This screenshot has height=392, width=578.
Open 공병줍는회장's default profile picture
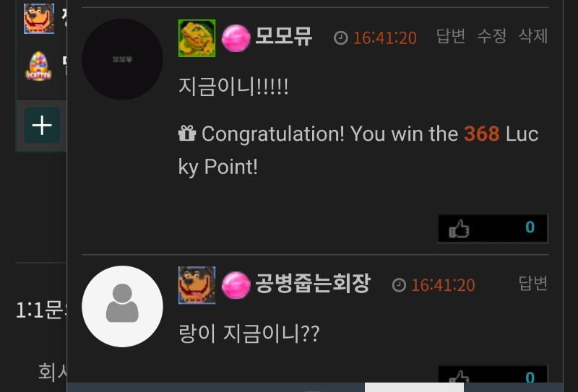[122, 306]
